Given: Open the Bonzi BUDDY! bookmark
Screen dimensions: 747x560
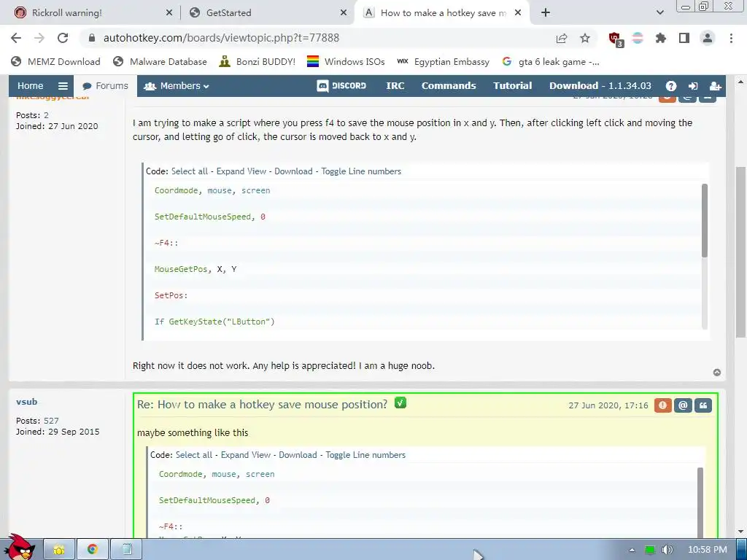Looking at the screenshot, I should [x=257, y=62].
